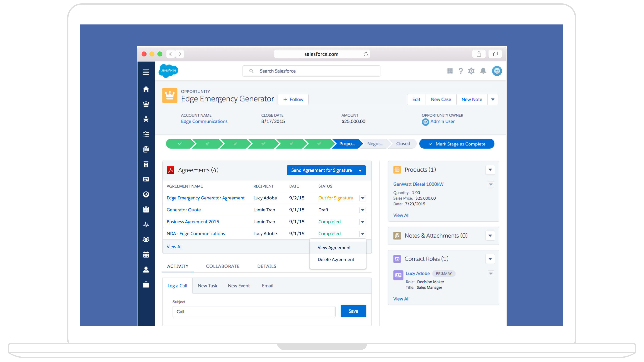Image resolution: width=644 pixels, height=362 pixels.
Task: Open the App Launcher grid icon
Action: 450,71
